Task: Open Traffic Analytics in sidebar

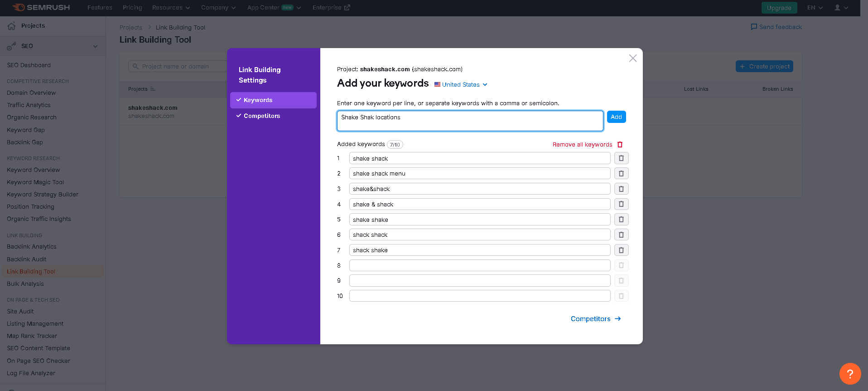Action: (x=29, y=105)
